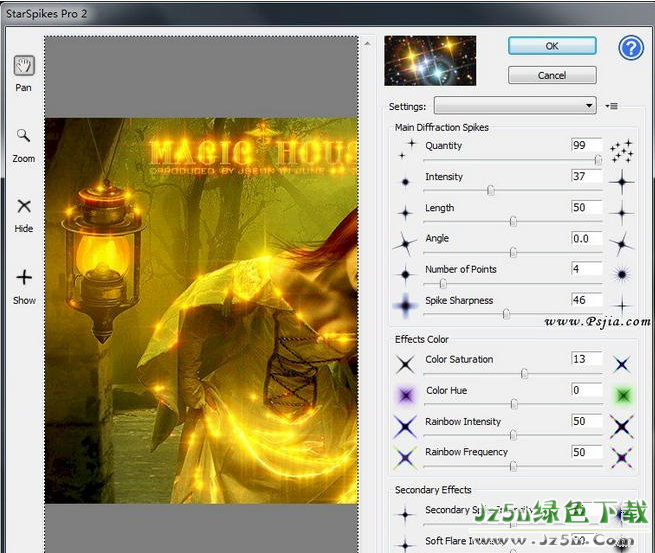Click short Length star icon on left
655x553 pixels.
pos(405,213)
